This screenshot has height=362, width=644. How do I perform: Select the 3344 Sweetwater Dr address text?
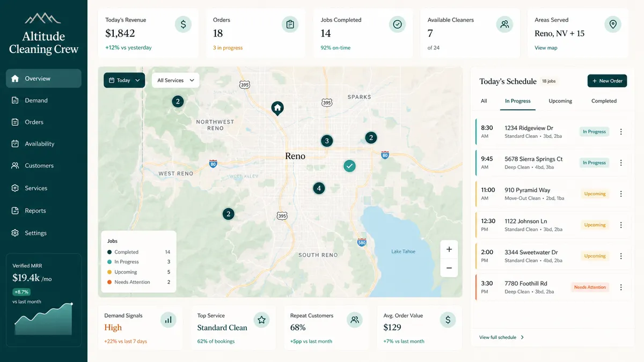pos(531,252)
